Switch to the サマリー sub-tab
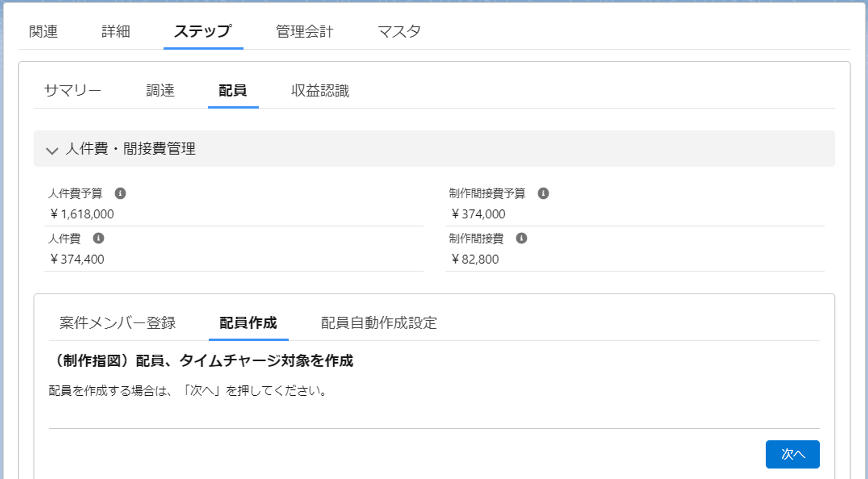The image size is (868, 479). pos(73,91)
